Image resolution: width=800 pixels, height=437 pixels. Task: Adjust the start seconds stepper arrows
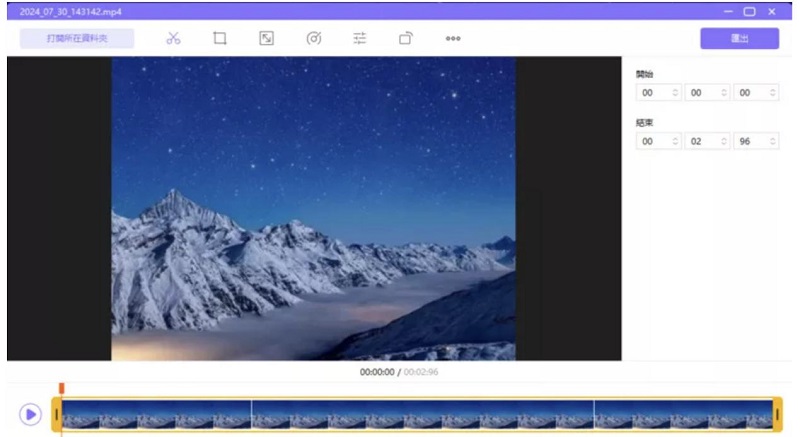[x=772, y=93]
